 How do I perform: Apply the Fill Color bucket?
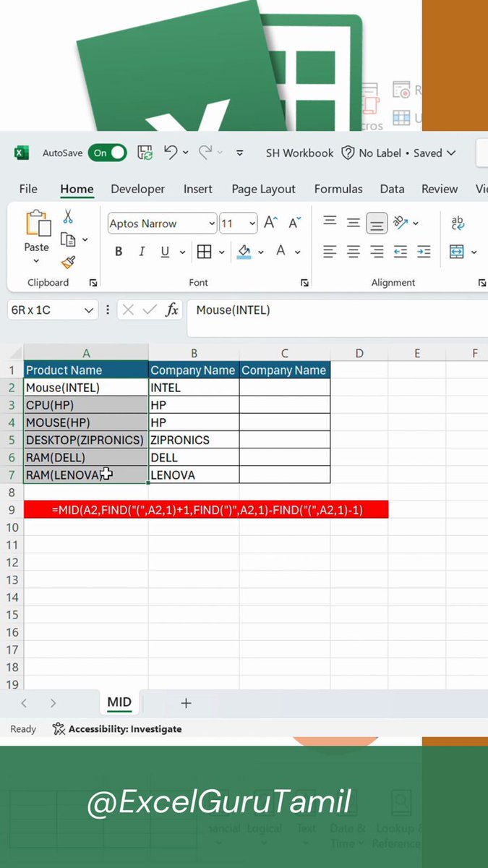coord(244,252)
